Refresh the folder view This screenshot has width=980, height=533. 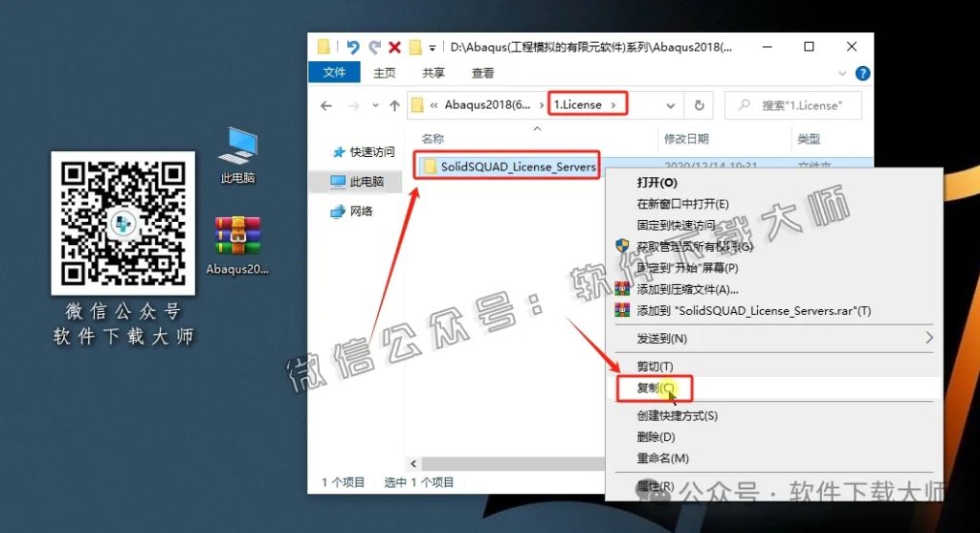[700, 105]
